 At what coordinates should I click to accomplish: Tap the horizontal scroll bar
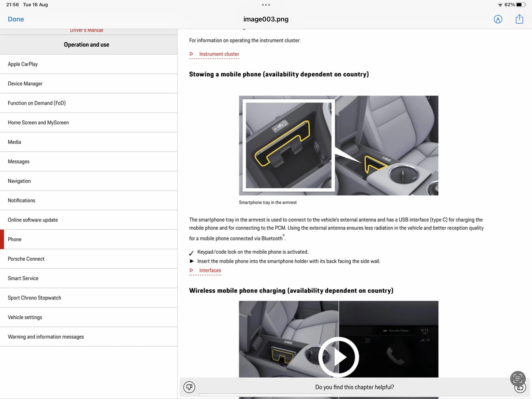pos(266,395)
